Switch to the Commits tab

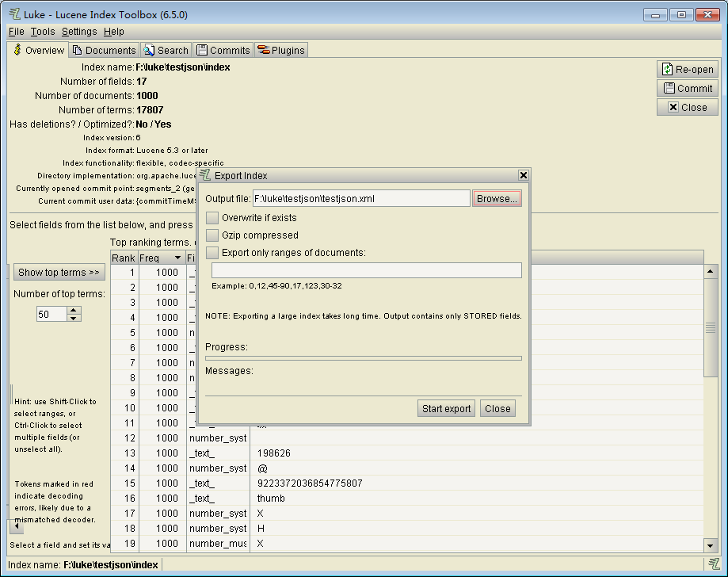tap(223, 50)
